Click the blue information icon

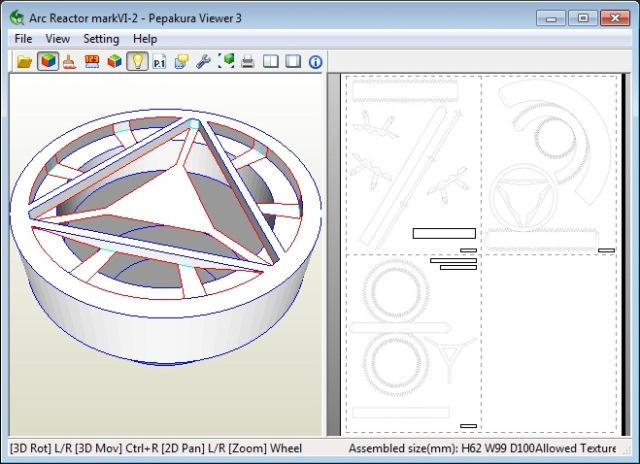coord(315,62)
